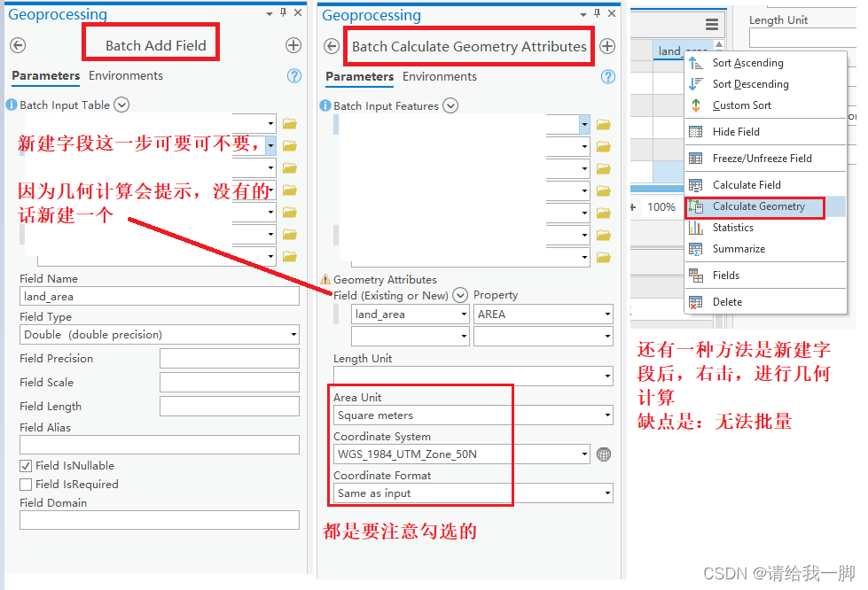Switch to Environments tab in Calculate Geometry pane
Screen dimensions: 868x590
[x=440, y=77]
